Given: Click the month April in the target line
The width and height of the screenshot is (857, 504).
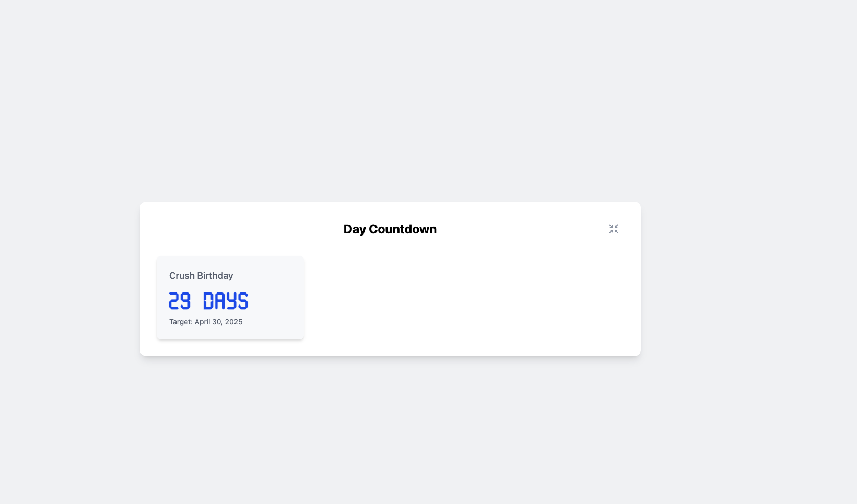Looking at the screenshot, I should (x=202, y=322).
